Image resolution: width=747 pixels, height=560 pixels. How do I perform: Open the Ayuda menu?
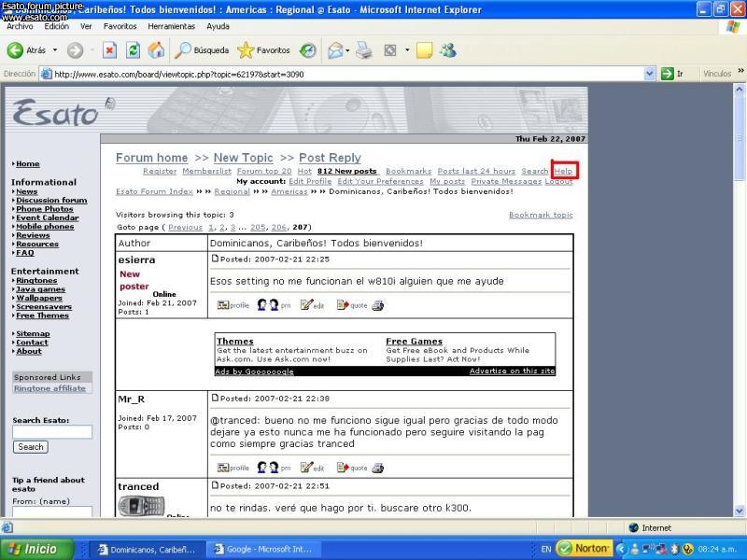tap(218, 27)
